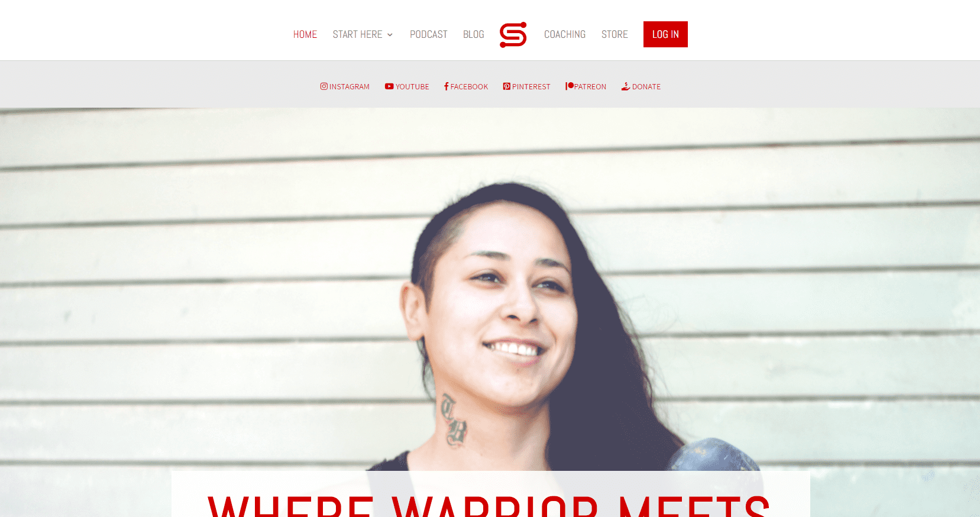The width and height of the screenshot is (980, 517).
Task: Click the Pinterest P icon
Action: [x=507, y=86]
